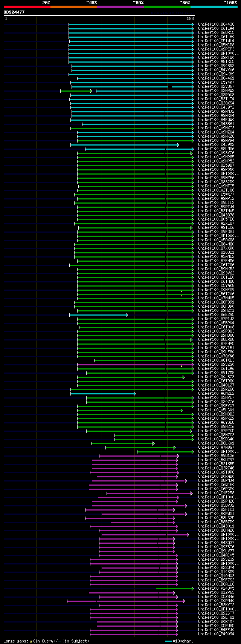
Task: Open UniRef100_B6T2A6 hit
Action: 216,294
